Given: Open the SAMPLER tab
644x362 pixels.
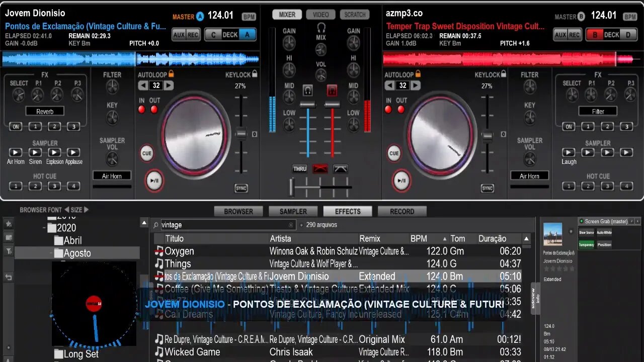Looking at the screenshot, I should tap(293, 211).
